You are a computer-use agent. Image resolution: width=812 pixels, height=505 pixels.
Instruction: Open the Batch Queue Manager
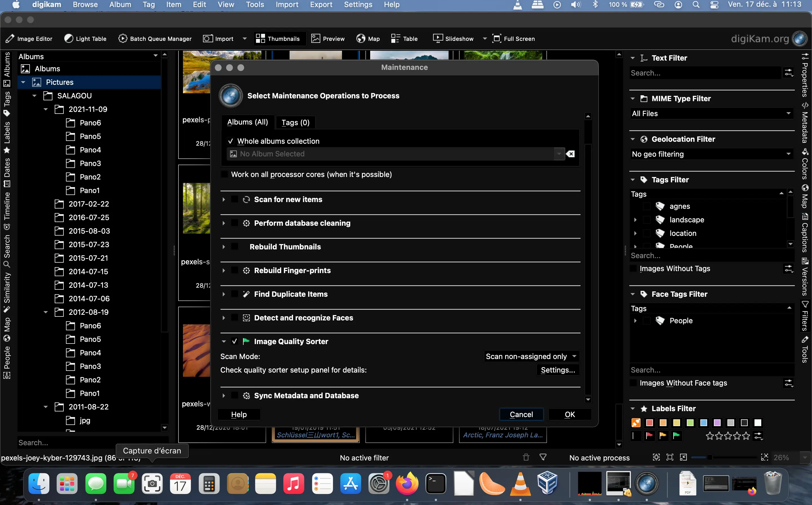155,38
